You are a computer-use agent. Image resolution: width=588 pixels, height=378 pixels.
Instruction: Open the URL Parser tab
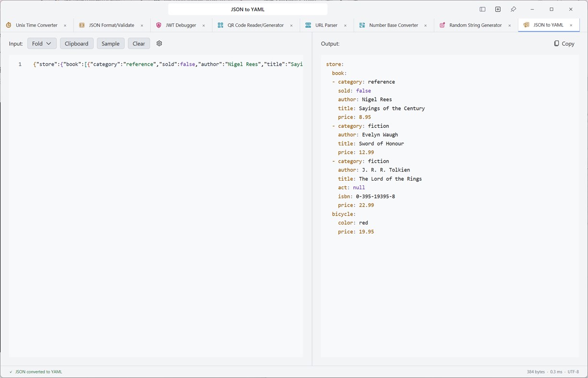[x=326, y=25]
